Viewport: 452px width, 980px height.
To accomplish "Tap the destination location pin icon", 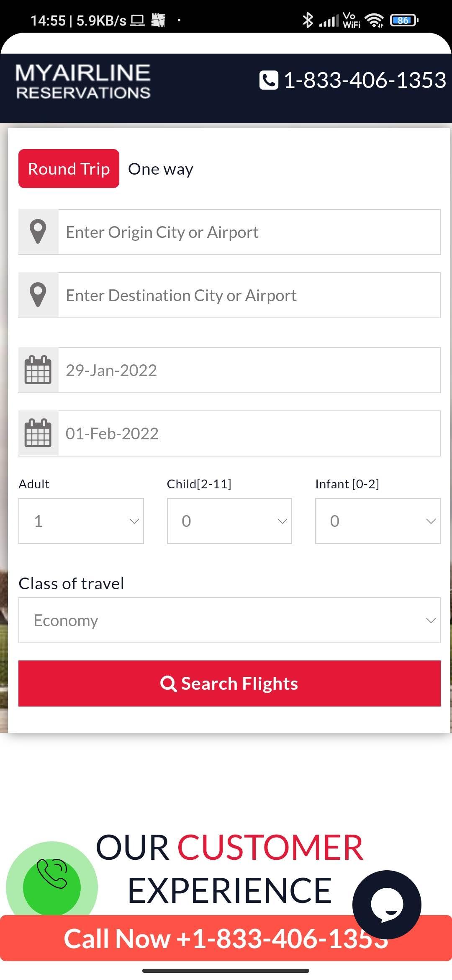I will (38, 295).
